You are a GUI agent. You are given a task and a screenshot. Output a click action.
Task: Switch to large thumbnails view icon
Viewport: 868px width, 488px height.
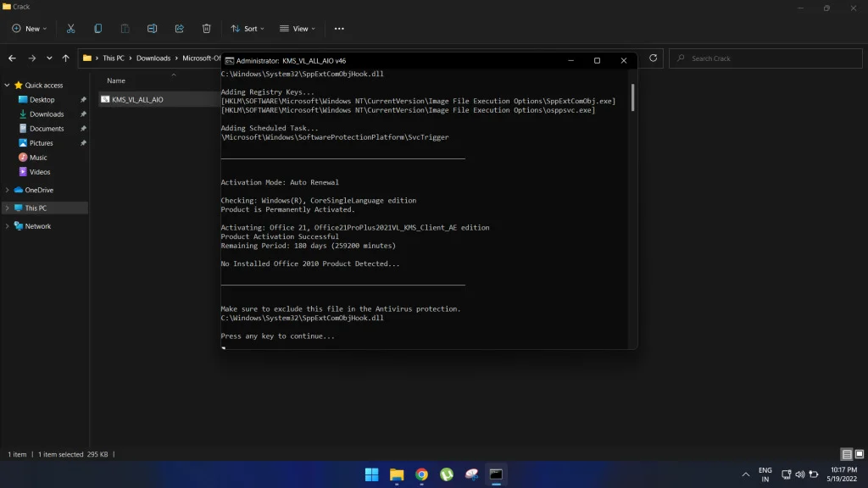click(x=860, y=454)
